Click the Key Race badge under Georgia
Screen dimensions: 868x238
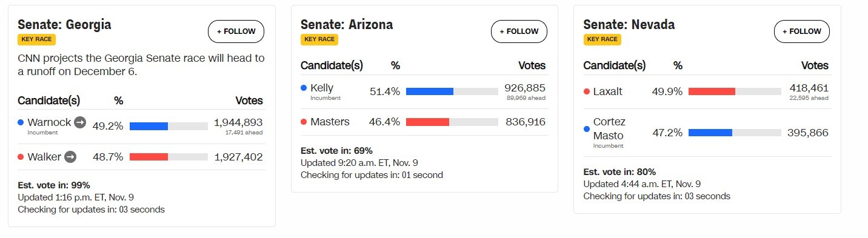pyautogui.click(x=36, y=40)
